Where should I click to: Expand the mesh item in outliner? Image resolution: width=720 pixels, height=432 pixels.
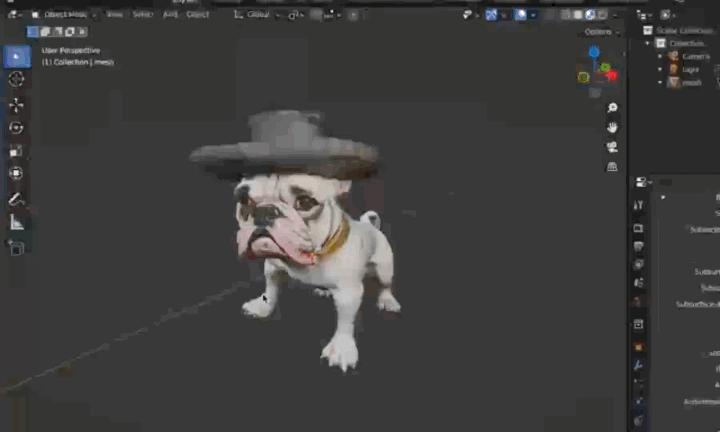tap(660, 83)
